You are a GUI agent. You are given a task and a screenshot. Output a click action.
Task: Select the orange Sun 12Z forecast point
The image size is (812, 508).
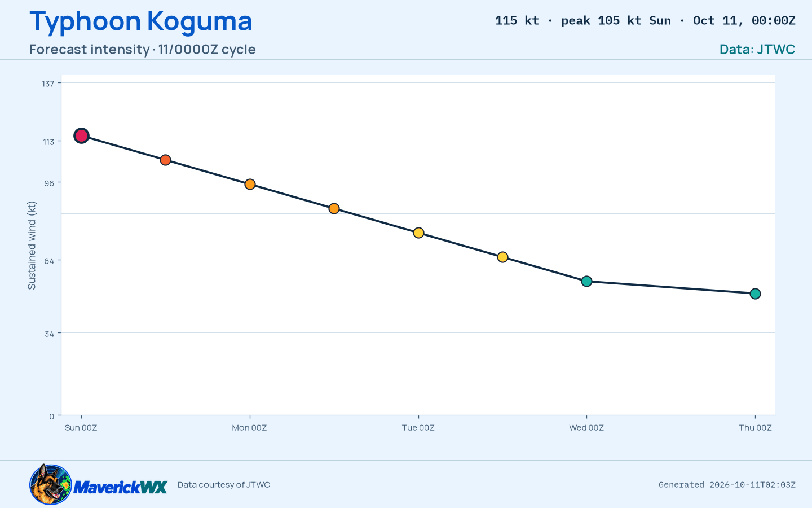click(165, 160)
